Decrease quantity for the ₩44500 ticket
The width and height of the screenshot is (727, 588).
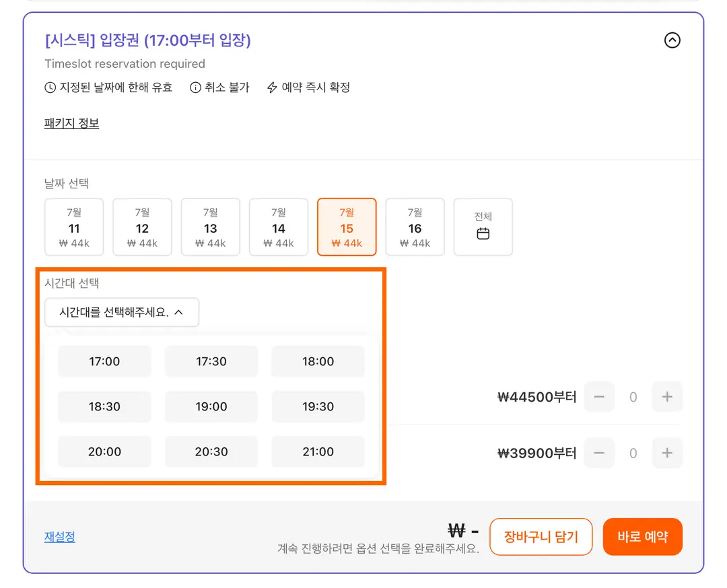(599, 397)
